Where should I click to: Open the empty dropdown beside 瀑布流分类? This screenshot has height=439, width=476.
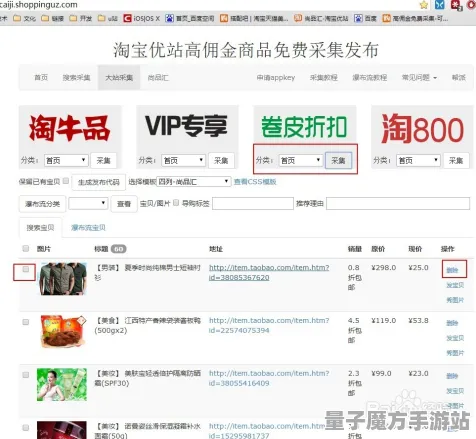(88, 203)
